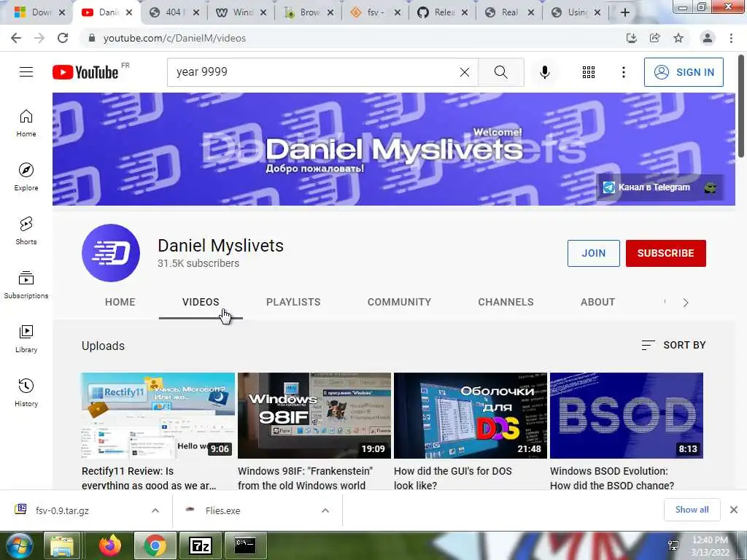Open 7-Zip from the taskbar
Image resolution: width=747 pixels, height=560 pixels.
pyautogui.click(x=201, y=545)
